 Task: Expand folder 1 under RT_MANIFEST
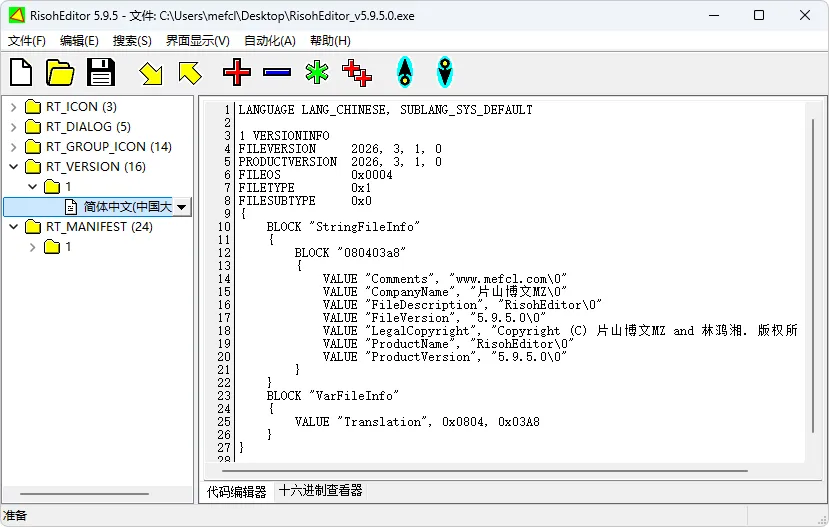32,247
